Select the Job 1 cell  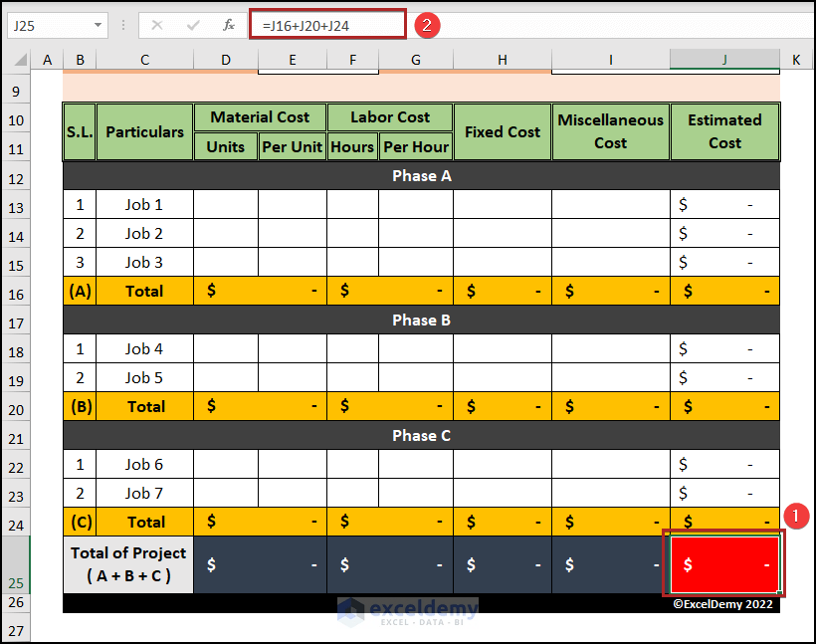click(144, 204)
